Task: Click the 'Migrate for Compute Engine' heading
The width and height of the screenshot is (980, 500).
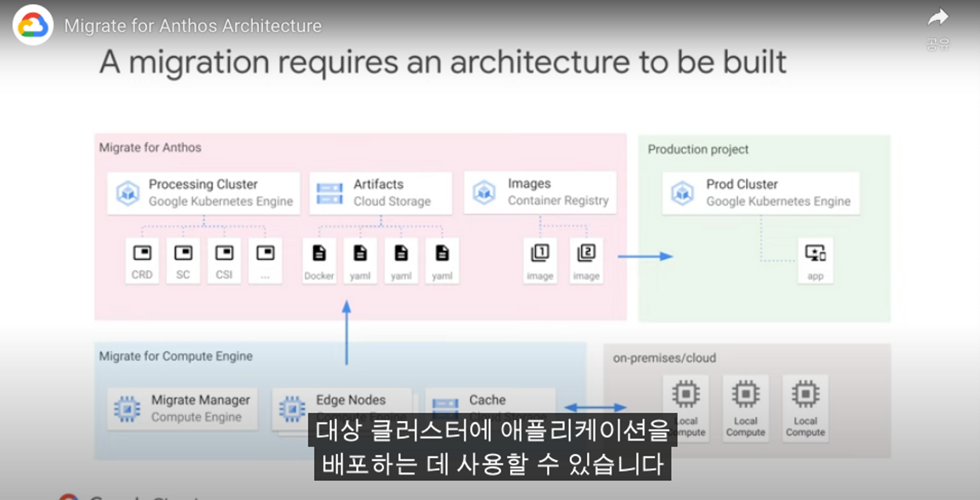Action: tap(176, 356)
